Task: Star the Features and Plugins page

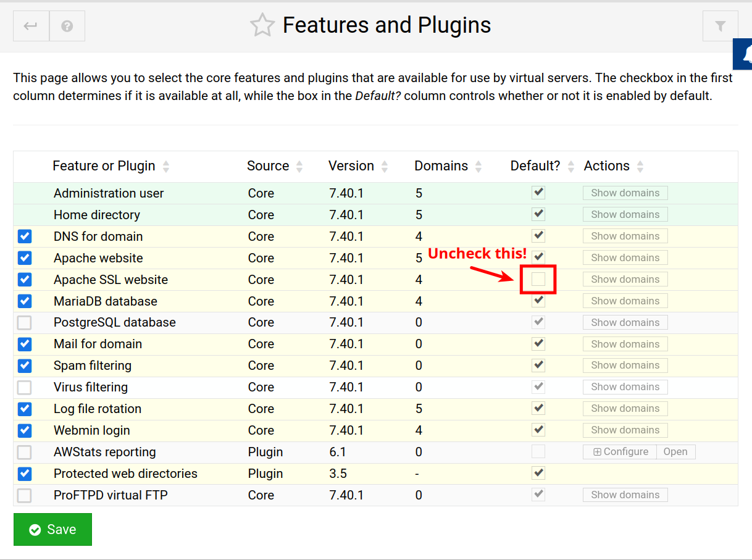Action: pyautogui.click(x=262, y=26)
